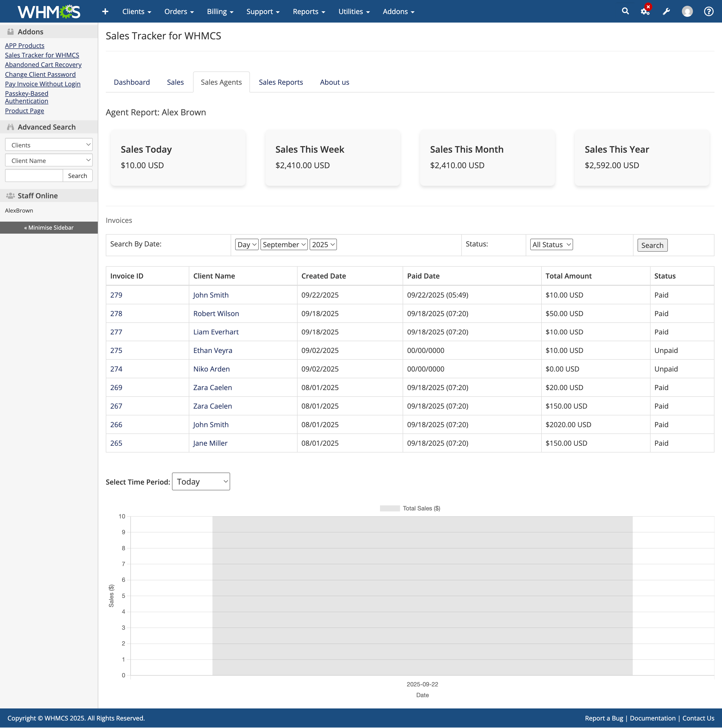Minimise the sidebar
722x728 pixels.
[49, 228]
